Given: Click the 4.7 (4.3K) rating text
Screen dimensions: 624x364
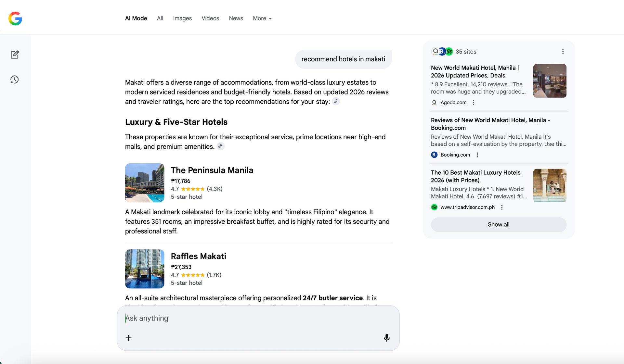Looking at the screenshot, I should point(197,189).
